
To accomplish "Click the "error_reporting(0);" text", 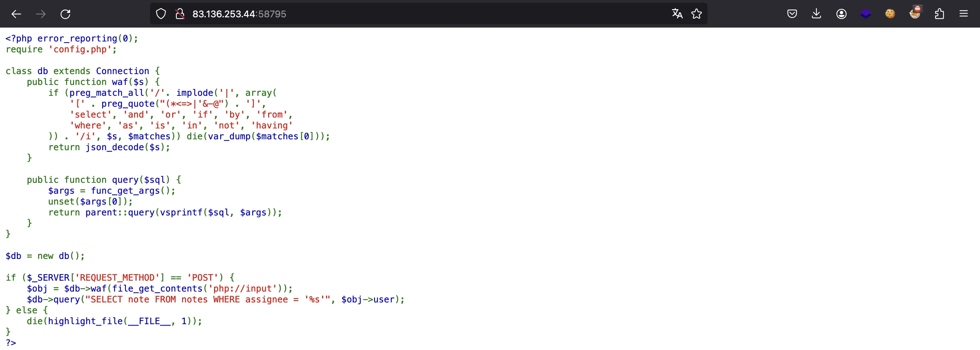I will (x=88, y=38).
